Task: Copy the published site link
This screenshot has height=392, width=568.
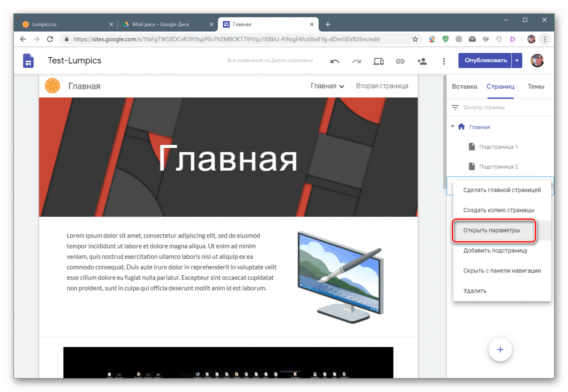Action: tap(400, 61)
